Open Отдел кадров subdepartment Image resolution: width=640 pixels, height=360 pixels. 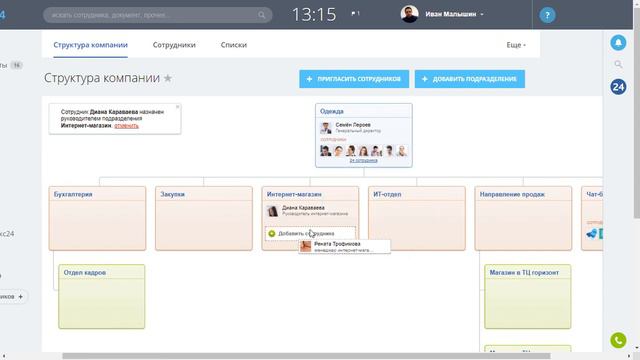pos(85,272)
